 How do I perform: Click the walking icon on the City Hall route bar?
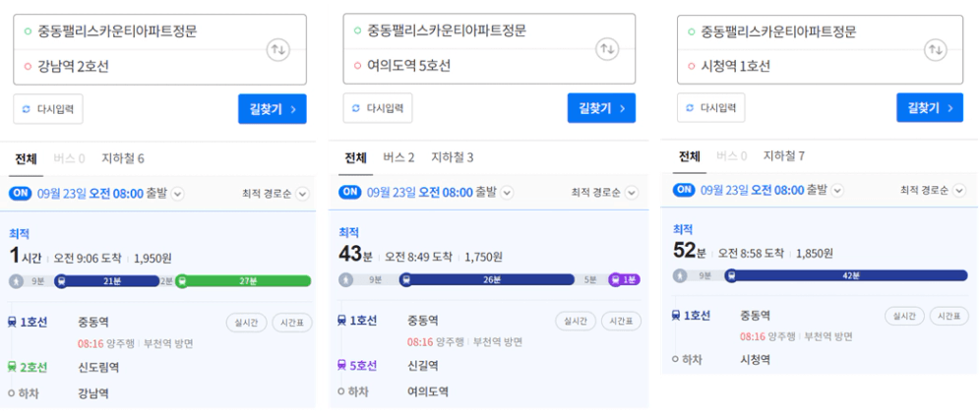click(x=681, y=275)
